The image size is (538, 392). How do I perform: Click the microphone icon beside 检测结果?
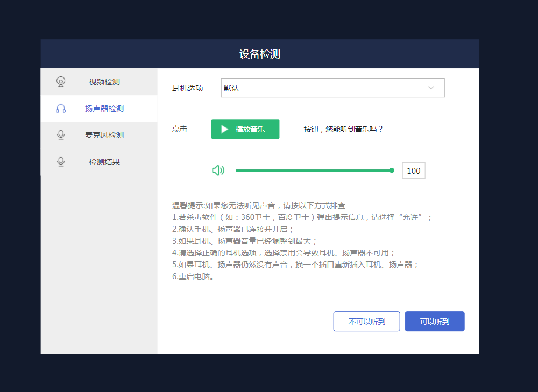[61, 162]
